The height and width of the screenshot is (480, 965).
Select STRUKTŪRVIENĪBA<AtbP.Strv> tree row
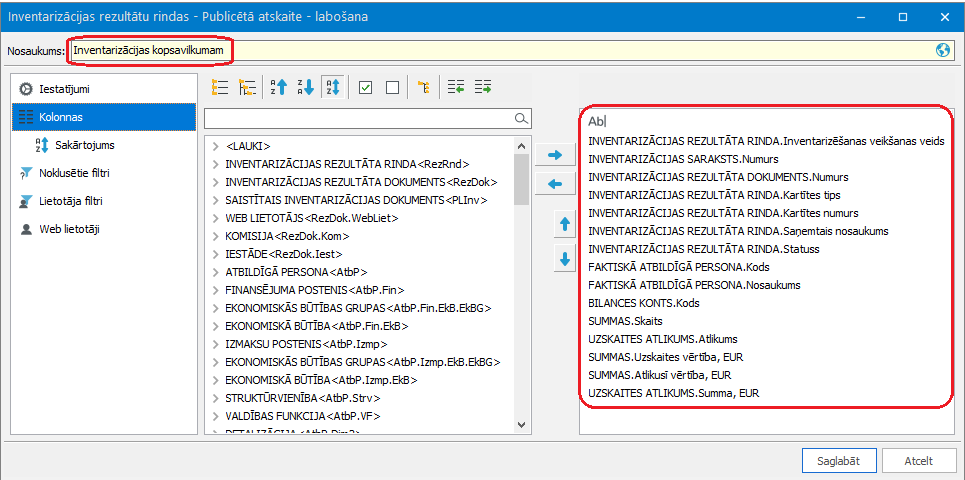point(359,398)
